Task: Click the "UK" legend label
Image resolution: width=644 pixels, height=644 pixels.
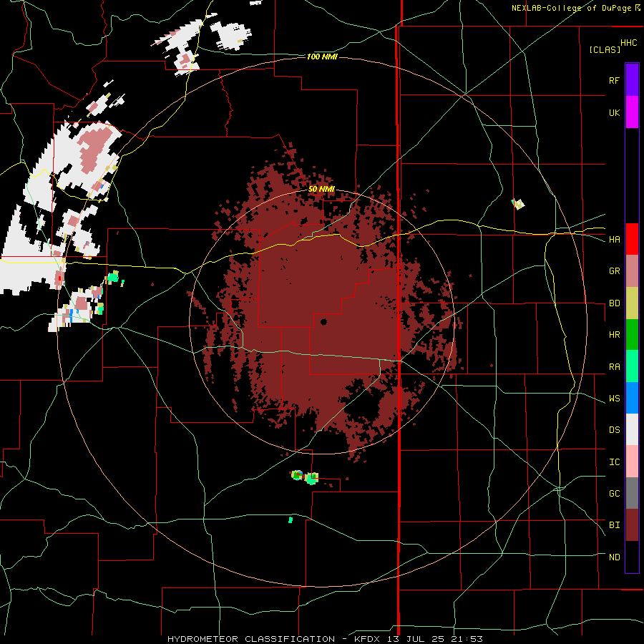Action: [614, 112]
